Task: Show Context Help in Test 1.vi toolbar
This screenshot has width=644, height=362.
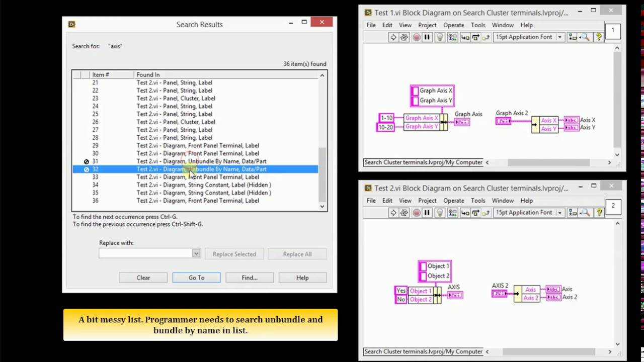Action: coord(599,37)
